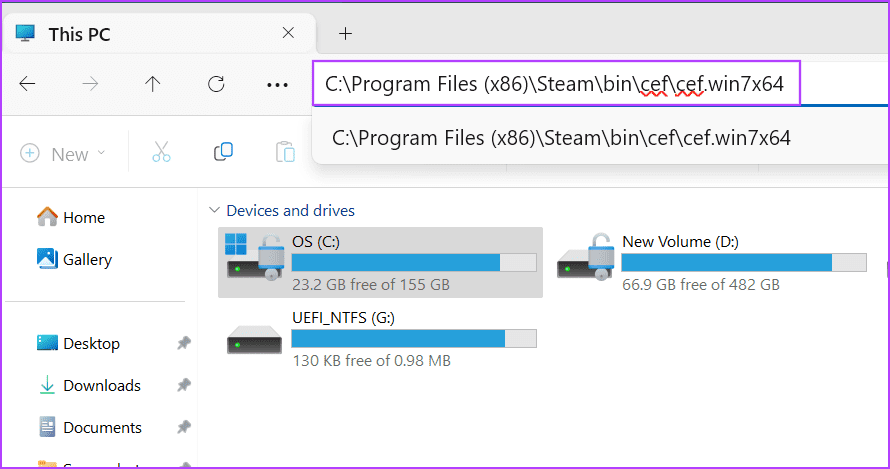
Task: Open Home in the navigation pane
Action: coord(83,217)
